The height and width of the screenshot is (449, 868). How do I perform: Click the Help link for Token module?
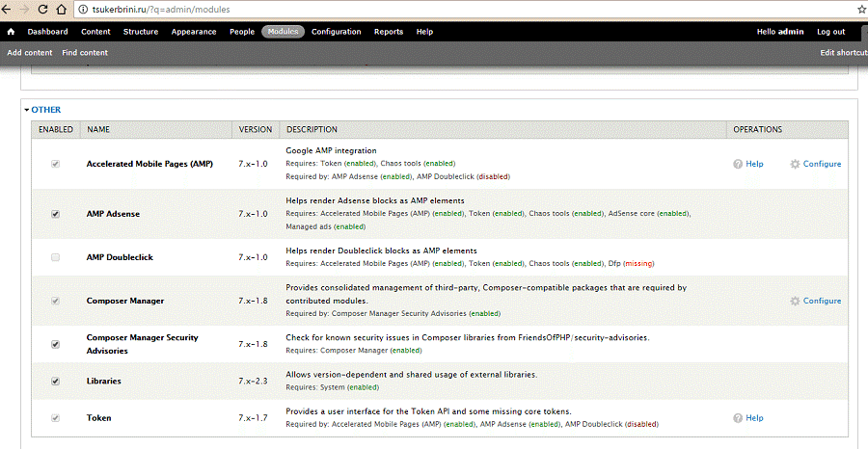(754, 418)
